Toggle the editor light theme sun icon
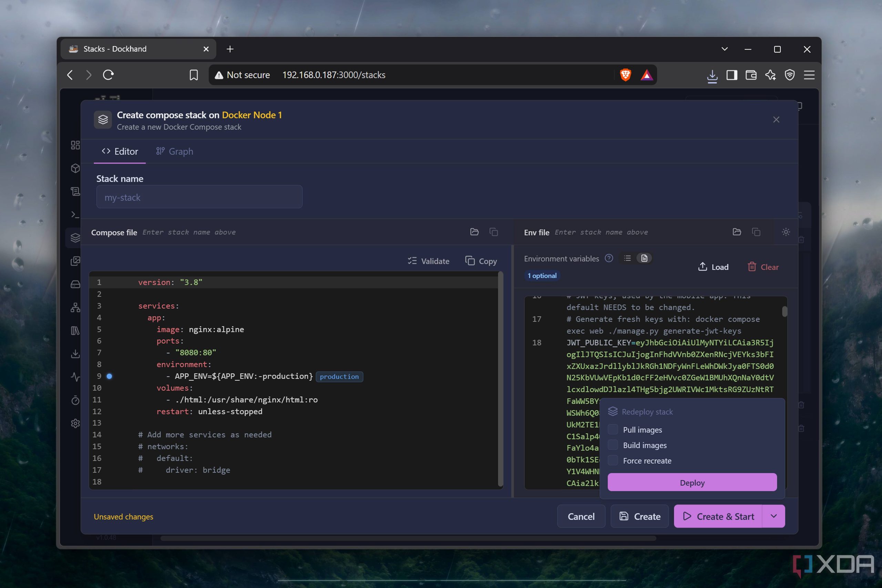This screenshot has width=882, height=588. [x=786, y=232]
